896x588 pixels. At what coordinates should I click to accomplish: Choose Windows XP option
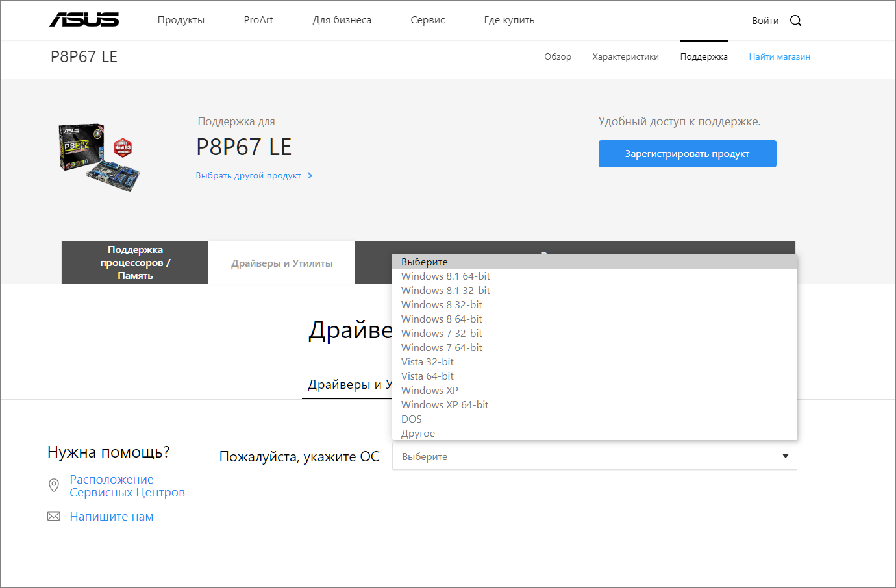tap(595, 390)
